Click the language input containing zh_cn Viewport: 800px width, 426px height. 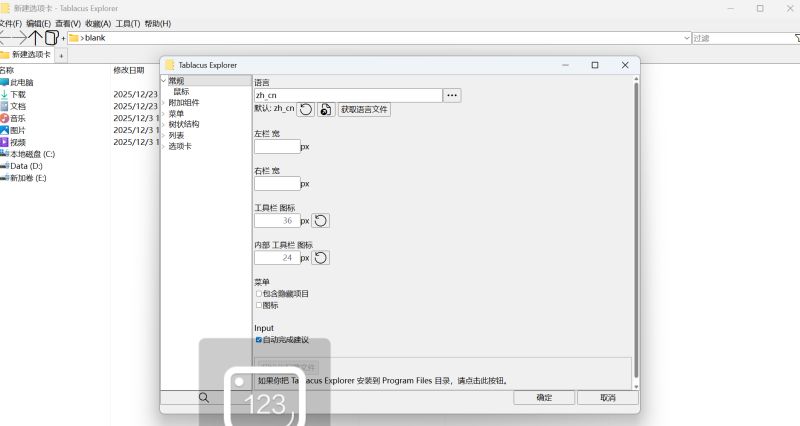point(348,95)
